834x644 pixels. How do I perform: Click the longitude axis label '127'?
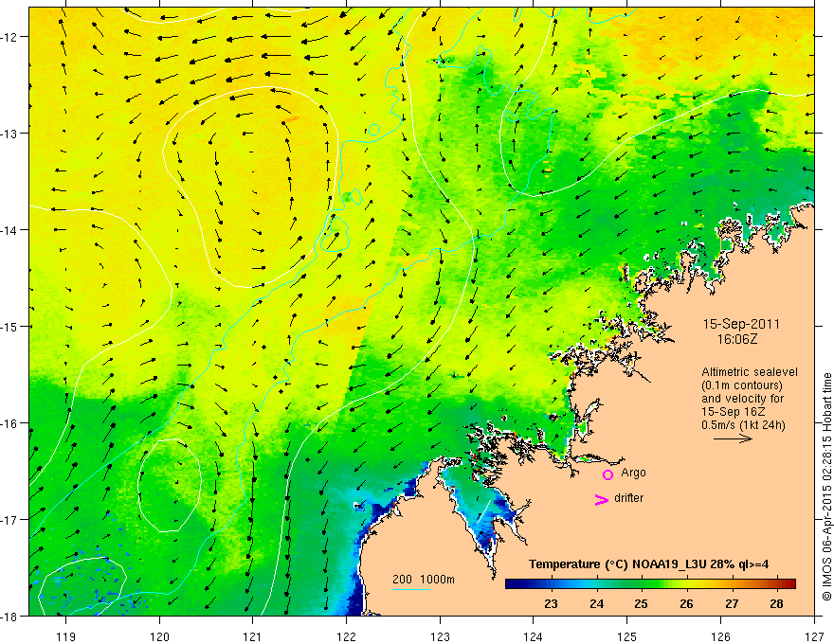814,636
